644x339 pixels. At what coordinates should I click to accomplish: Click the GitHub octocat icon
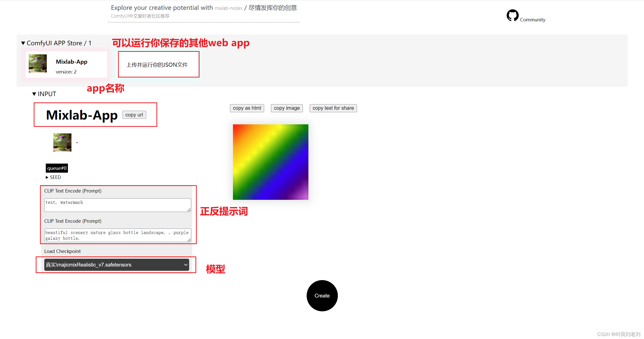[512, 15]
